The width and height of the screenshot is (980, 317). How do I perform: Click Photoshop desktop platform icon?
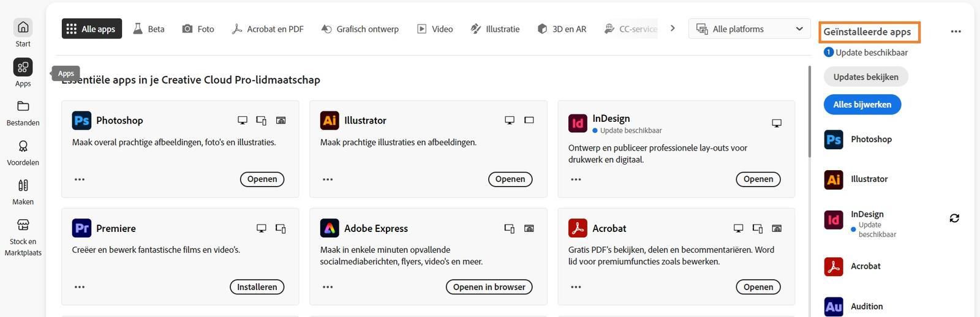point(243,121)
